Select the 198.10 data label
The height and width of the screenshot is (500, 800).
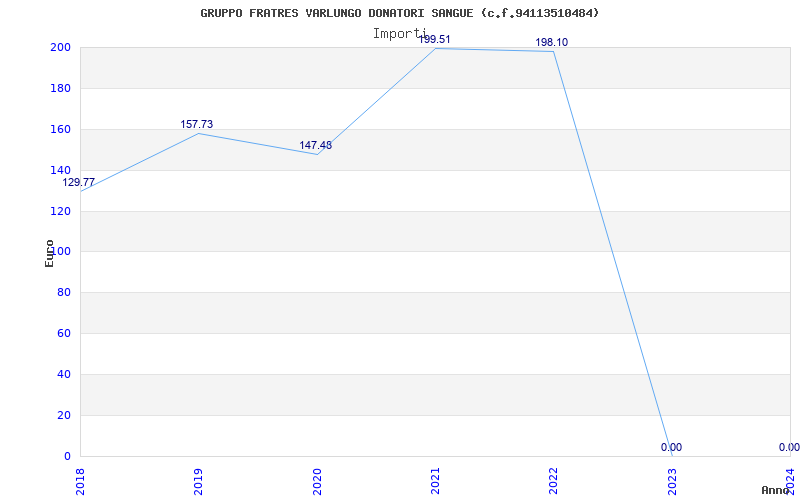click(552, 42)
